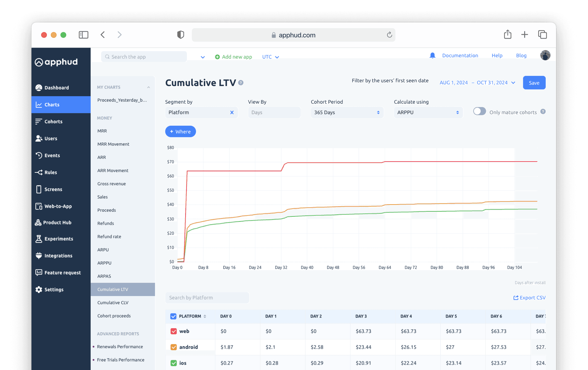
Task: Click the Cumulative LTV help icon
Action: click(x=241, y=83)
